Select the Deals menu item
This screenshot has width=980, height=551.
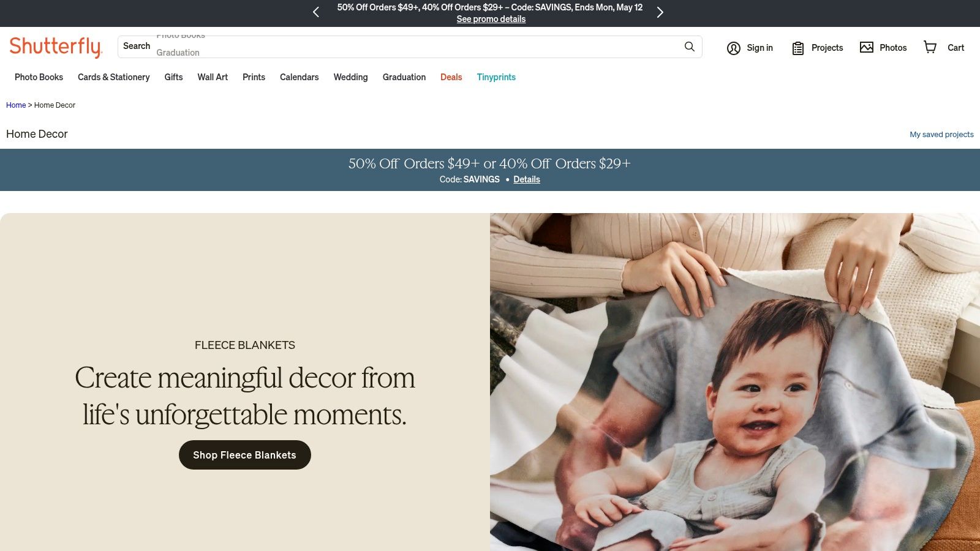(451, 77)
